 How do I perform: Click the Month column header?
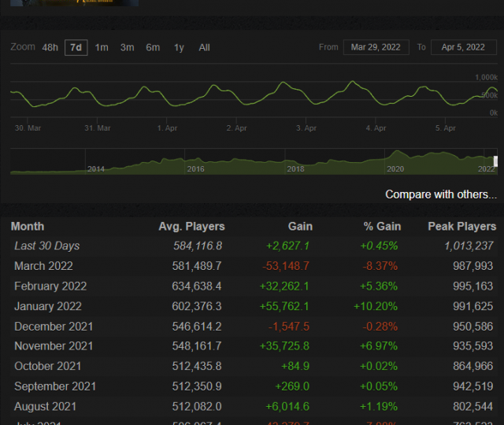[28, 226]
